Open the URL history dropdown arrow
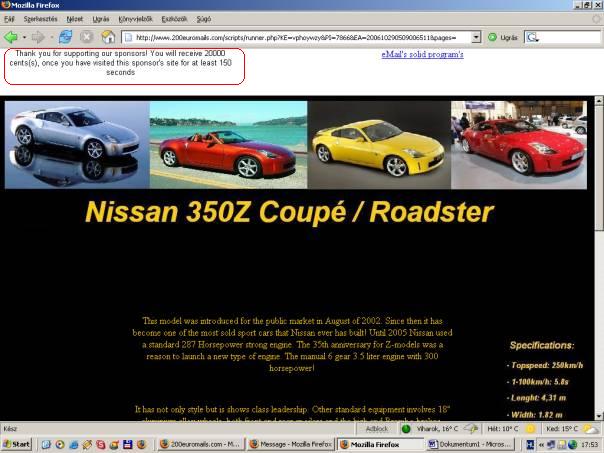Viewport: 604px width, 453px height. pos(476,37)
